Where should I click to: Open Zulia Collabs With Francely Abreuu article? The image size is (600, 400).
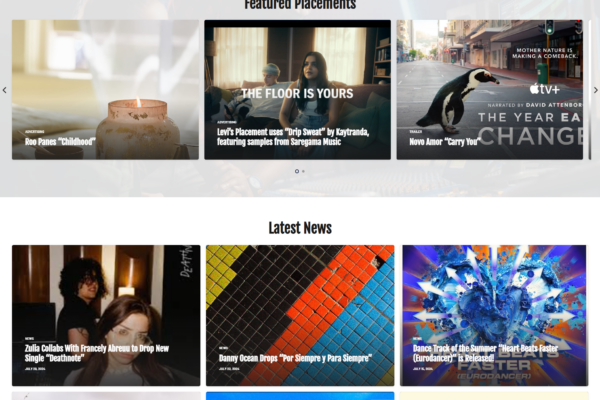tap(97, 353)
